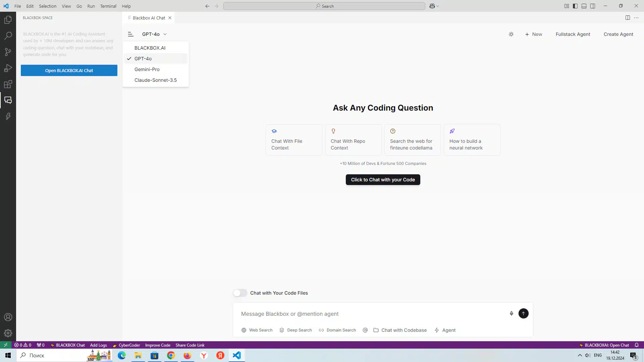Select BLACKBOX.AI model from list
The height and width of the screenshot is (362, 644).
click(x=156, y=48)
